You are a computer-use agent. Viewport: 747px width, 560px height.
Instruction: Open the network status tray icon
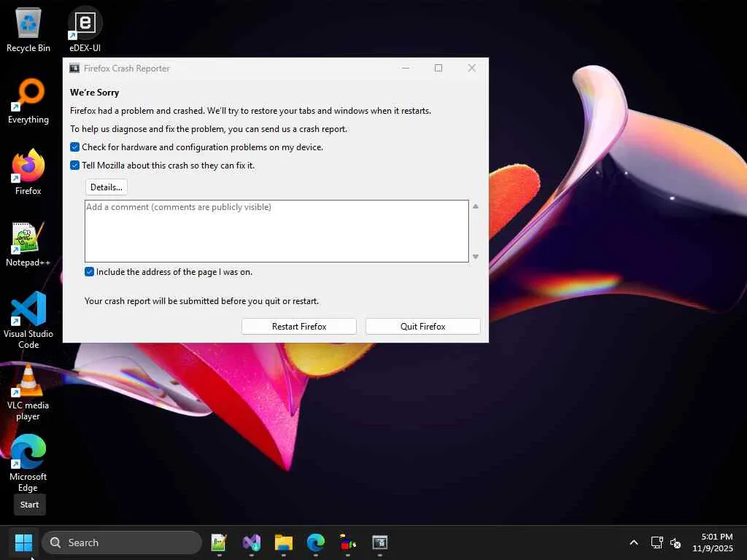(657, 542)
